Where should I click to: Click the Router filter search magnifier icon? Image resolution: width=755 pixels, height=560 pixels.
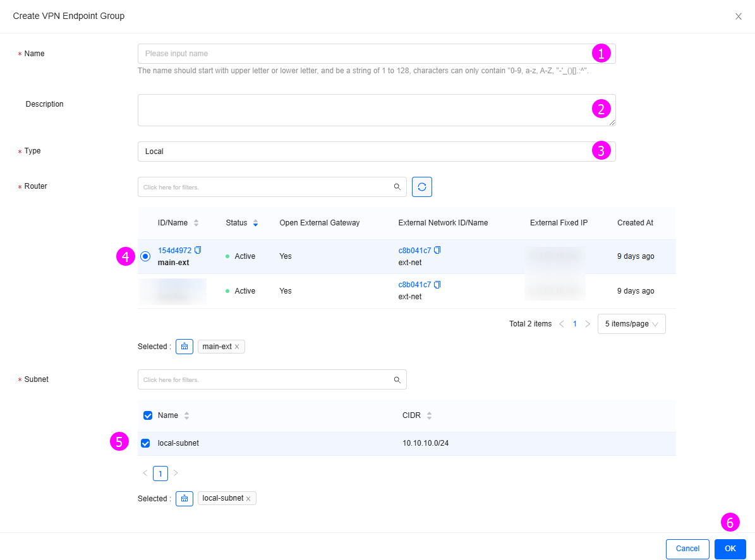(397, 187)
